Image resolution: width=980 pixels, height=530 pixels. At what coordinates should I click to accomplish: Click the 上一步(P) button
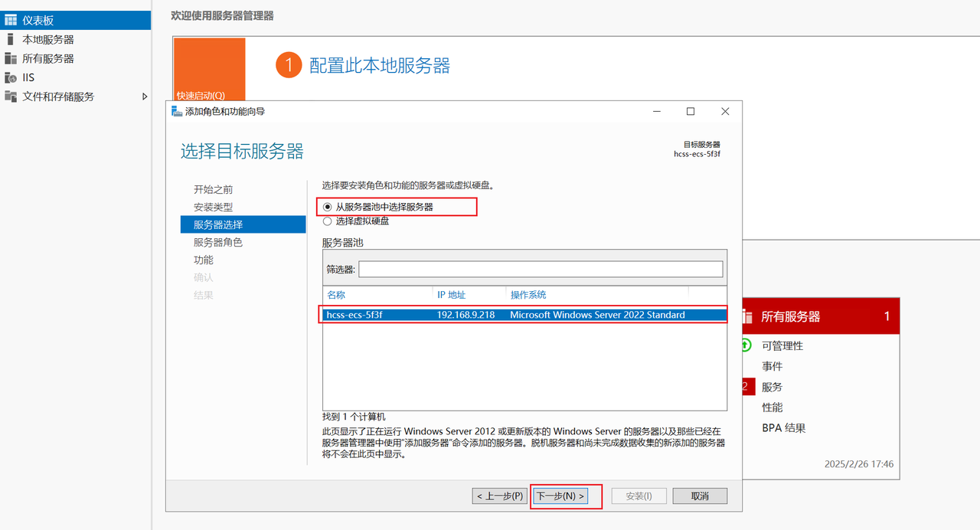coord(499,496)
